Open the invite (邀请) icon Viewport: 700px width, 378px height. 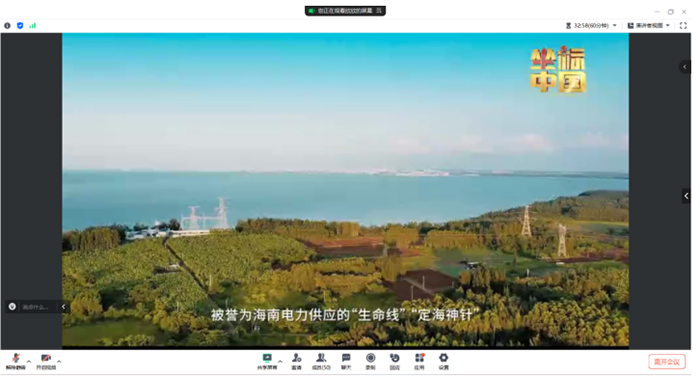click(297, 361)
